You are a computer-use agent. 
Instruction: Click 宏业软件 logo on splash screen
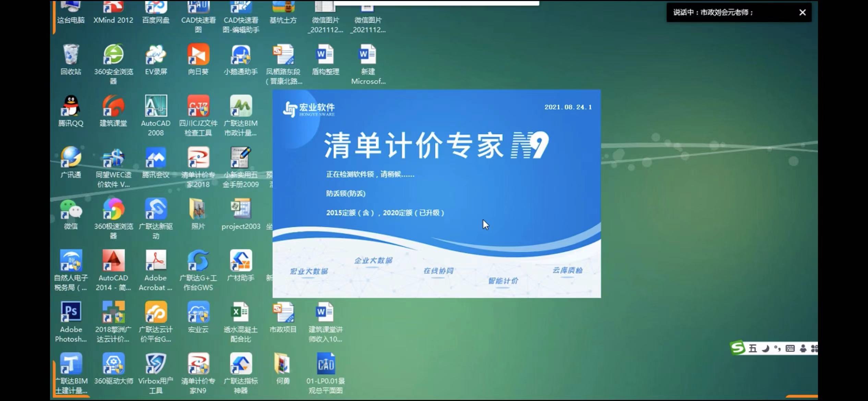point(309,109)
